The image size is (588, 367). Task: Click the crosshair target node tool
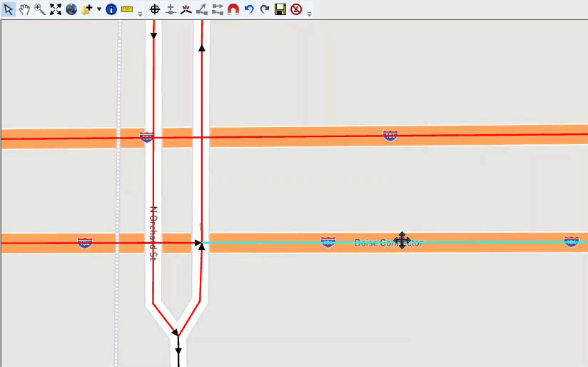click(155, 9)
